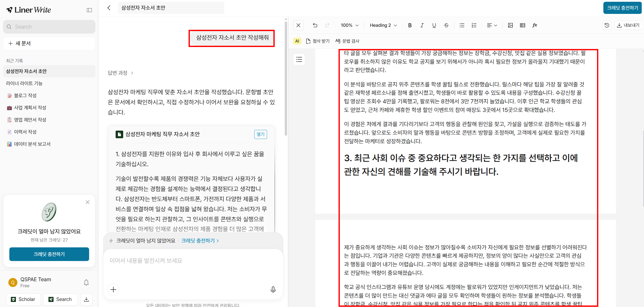Click 문법 검사 grammar check
This screenshot has width=644, height=307.
pos(347,41)
